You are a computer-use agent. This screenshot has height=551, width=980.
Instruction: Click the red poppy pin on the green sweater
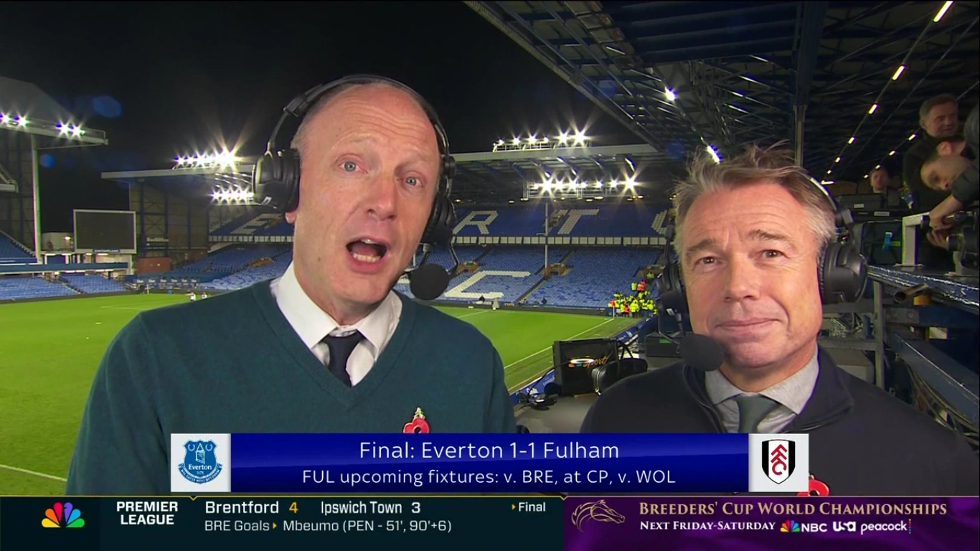(416, 422)
